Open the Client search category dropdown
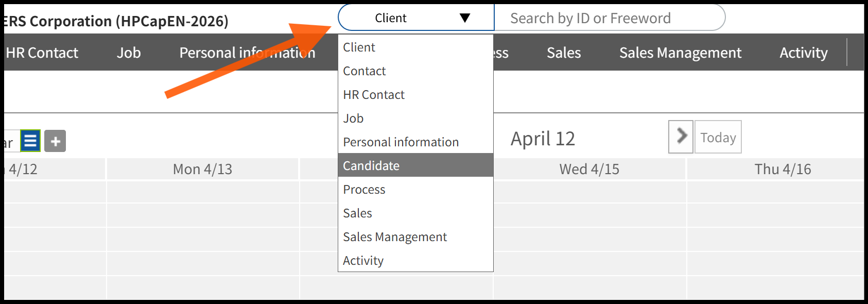The height and width of the screenshot is (304, 868). (416, 18)
